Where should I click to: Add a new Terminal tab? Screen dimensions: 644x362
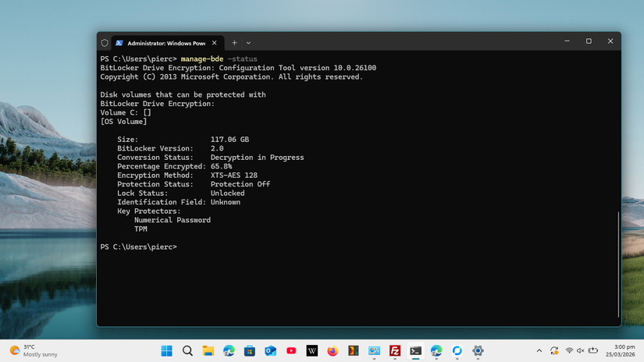pos(234,43)
